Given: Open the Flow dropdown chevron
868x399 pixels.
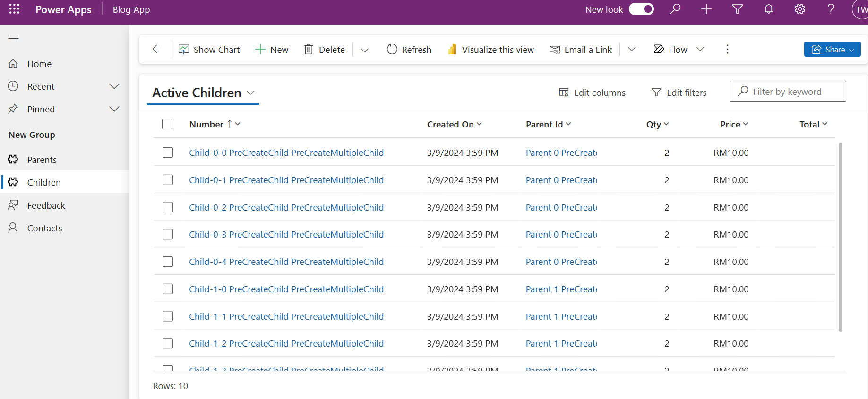Looking at the screenshot, I should (x=700, y=49).
